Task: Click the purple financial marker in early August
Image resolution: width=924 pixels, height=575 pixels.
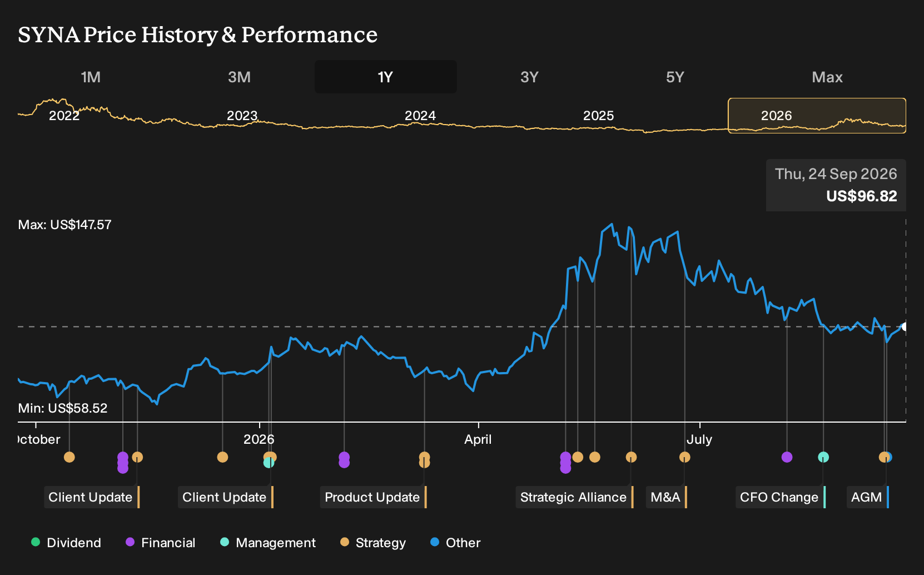Action: tap(787, 457)
